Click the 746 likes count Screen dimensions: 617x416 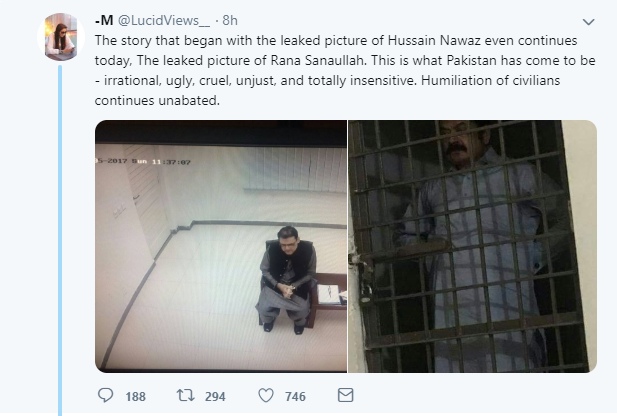(295, 397)
